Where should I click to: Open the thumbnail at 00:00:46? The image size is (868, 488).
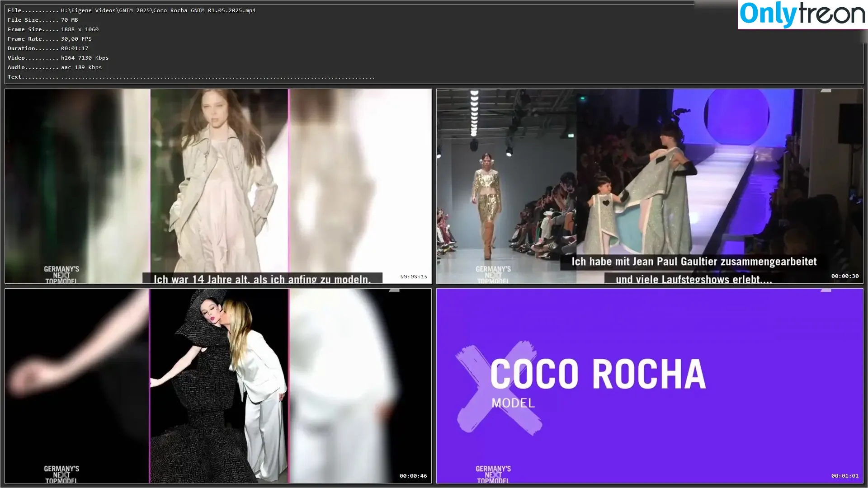(218, 386)
